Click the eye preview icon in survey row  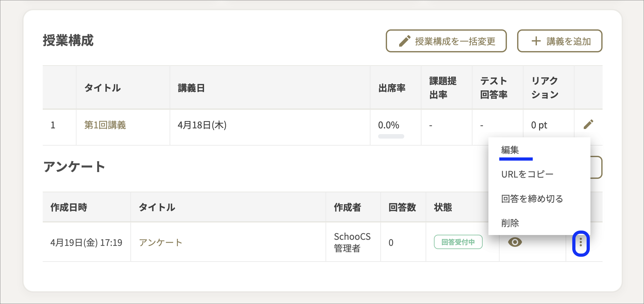pos(515,242)
